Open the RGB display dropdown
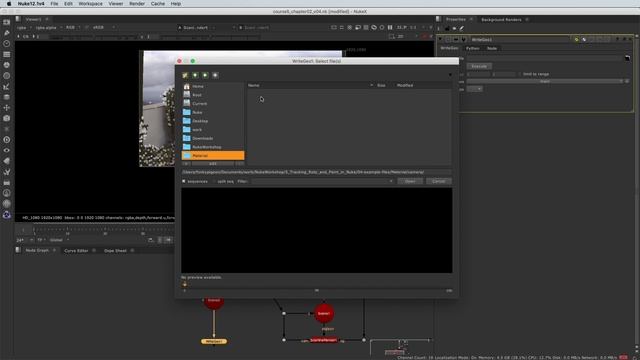Screen dimensions: 640x360 [73, 27]
